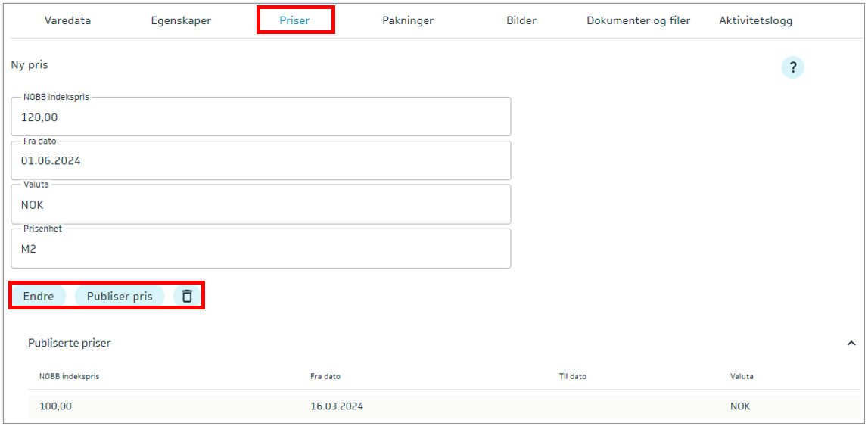Click the 16.03.2024 date cell

point(337,406)
